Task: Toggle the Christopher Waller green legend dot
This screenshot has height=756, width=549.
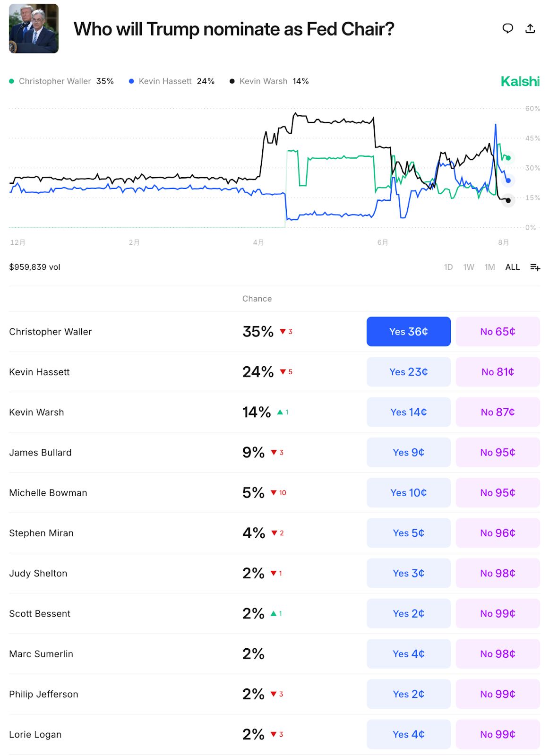Action: (x=12, y=81)
